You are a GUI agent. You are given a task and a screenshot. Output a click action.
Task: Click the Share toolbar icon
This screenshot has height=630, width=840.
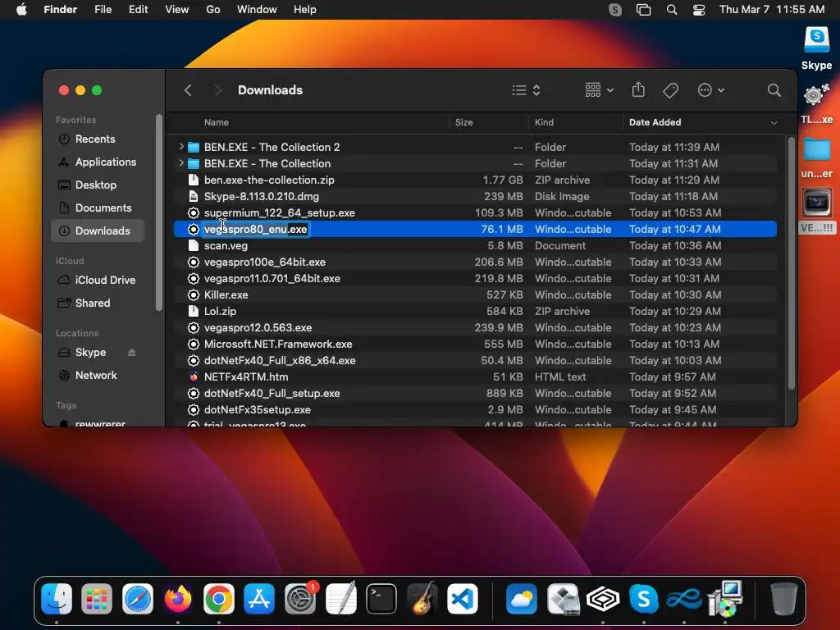point(638,90)
